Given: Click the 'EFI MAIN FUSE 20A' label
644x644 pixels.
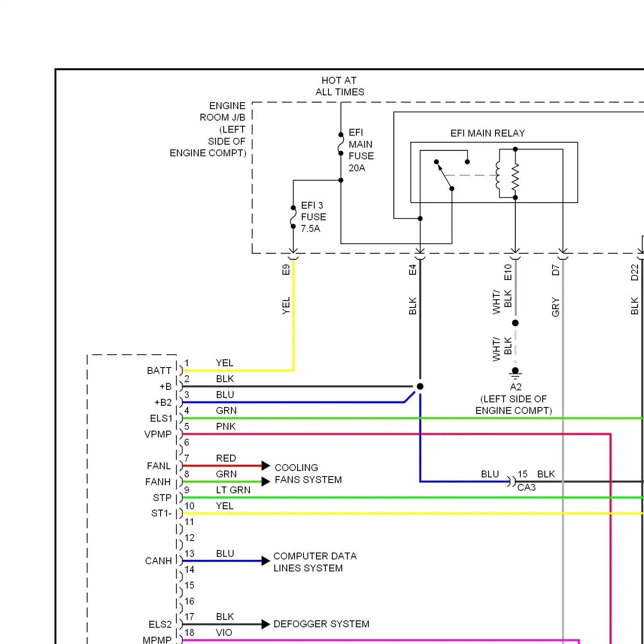Looking at the screenshot, I should (361, 150).
